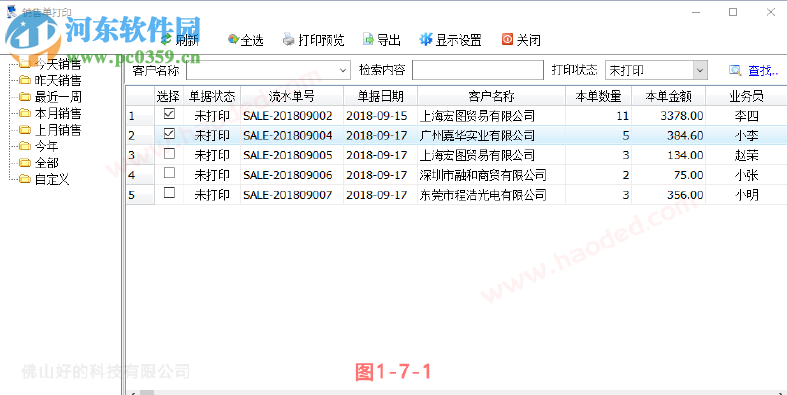Click folder icon beside 今年
This screenshot has width=787, height=395.
(25, 147)
